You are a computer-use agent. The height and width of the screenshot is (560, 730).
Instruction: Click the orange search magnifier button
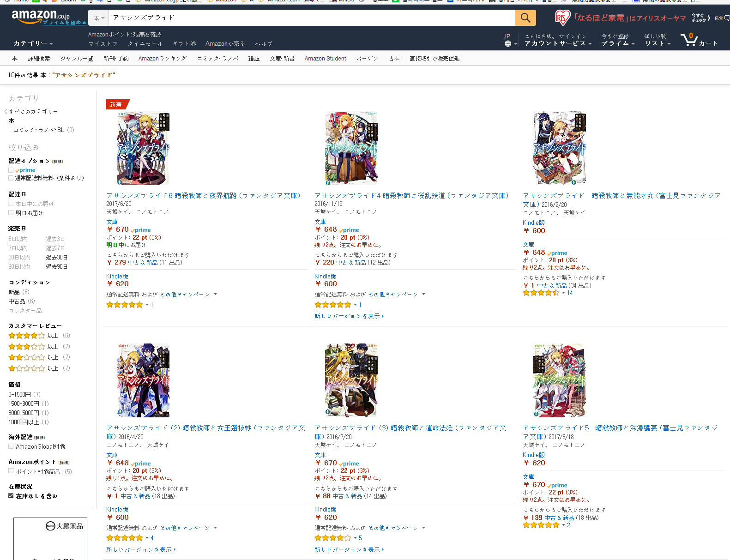[525, 18]
